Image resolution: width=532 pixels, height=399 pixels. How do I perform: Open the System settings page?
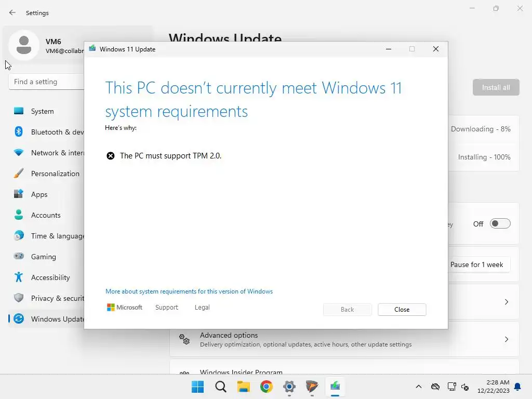tap(43, 111)
